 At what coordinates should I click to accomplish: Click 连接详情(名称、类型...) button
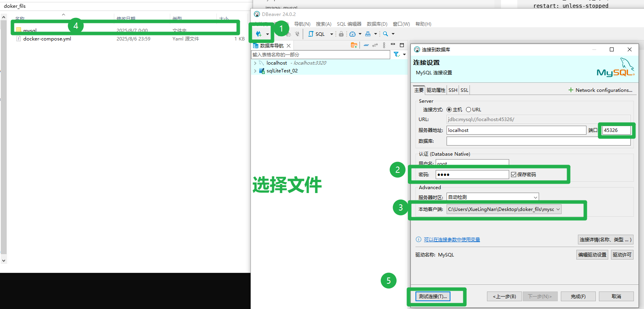[x=606, y=240]
